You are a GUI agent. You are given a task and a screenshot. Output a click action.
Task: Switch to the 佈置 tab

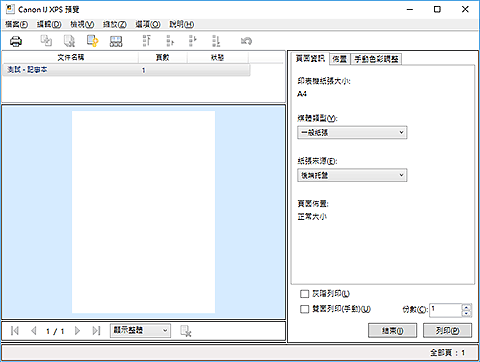pyautogui.click(x=340, y=59)
